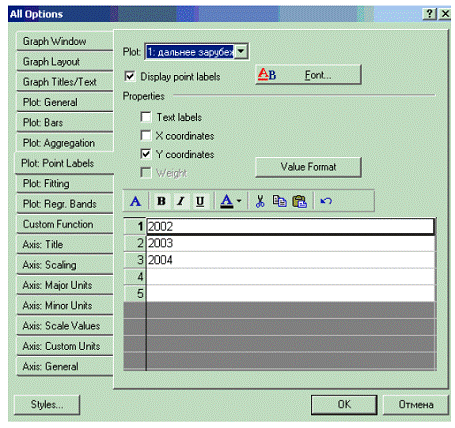455x428 pixels.
Task: Click empty label cell in row 4
Action: click(x=290, y=277)
